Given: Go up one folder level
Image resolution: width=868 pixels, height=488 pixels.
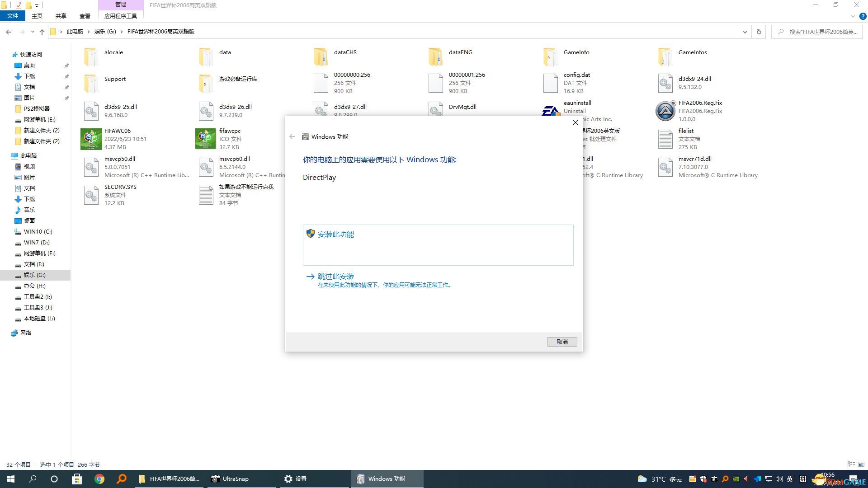Looking at the screenshot, I should point(42,32).
